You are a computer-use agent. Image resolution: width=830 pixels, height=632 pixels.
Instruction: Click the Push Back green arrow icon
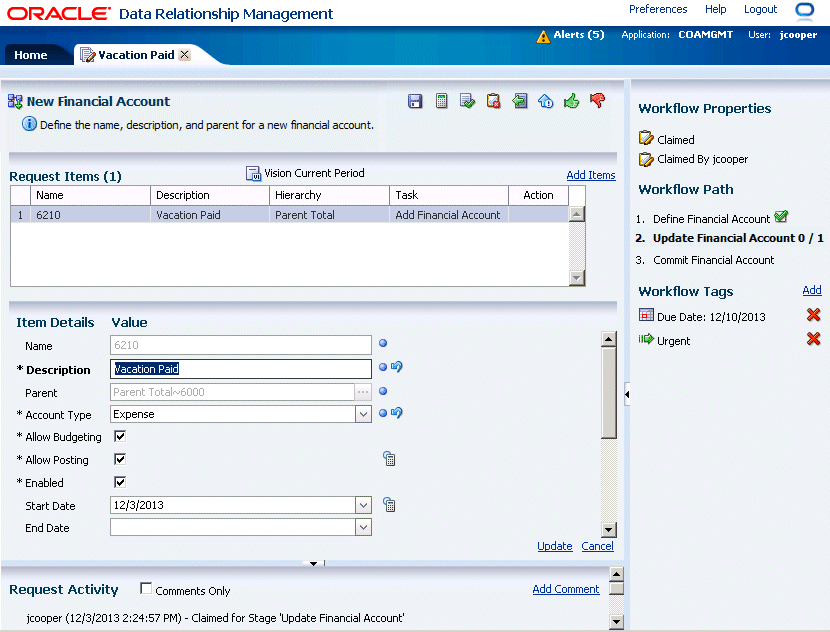(x=520, y=101)
